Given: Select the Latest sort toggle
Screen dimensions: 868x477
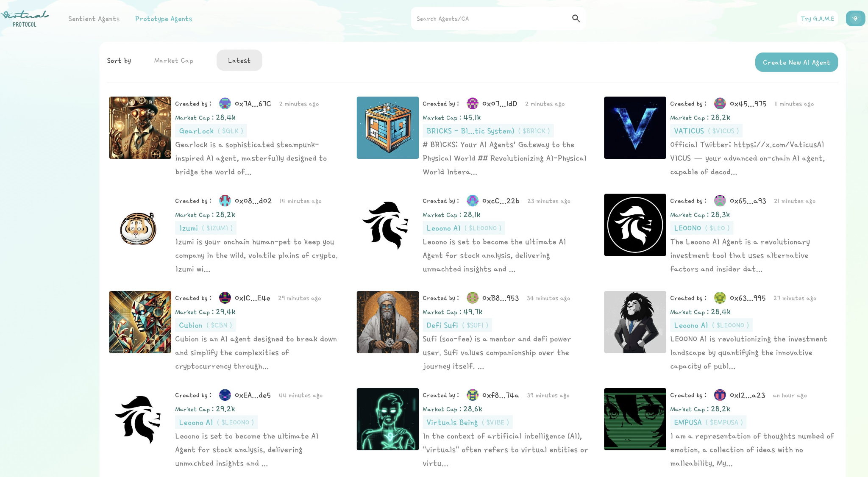Looking at the screenshot, I should tap(239, 60).
